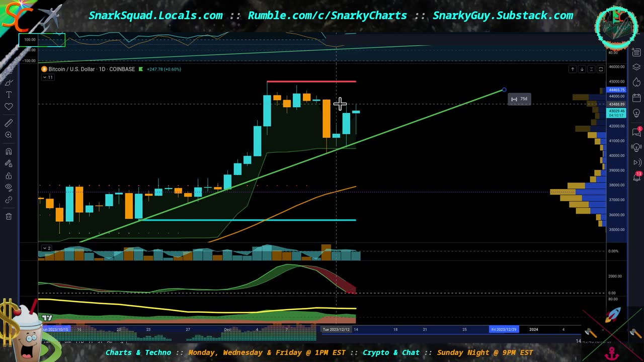Screen dimensions: 644x362
Task: Click the TradingView logo on chart
Action: point(47,317)
